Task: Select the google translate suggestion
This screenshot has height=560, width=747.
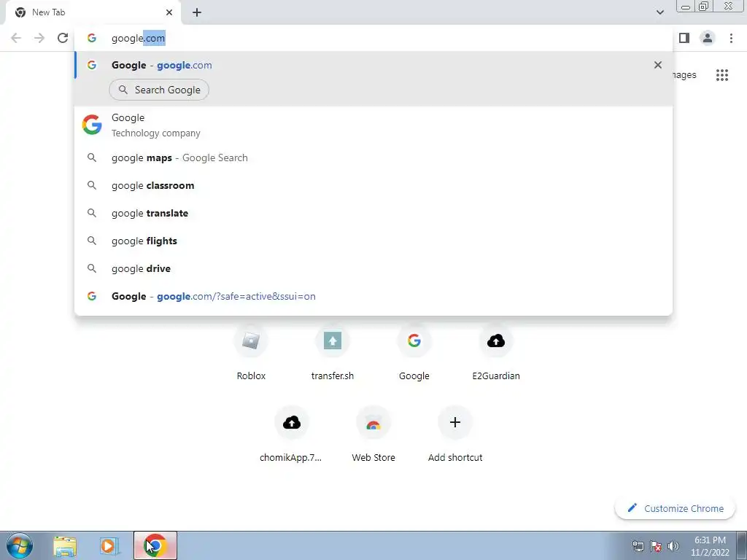Action: tap(373, 213)
